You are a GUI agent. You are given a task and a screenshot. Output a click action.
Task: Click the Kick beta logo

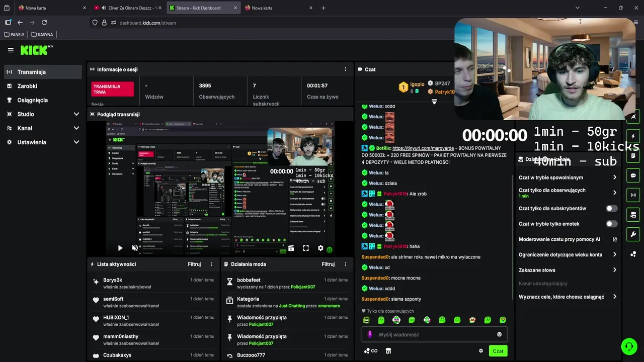(x=37, y=50)
